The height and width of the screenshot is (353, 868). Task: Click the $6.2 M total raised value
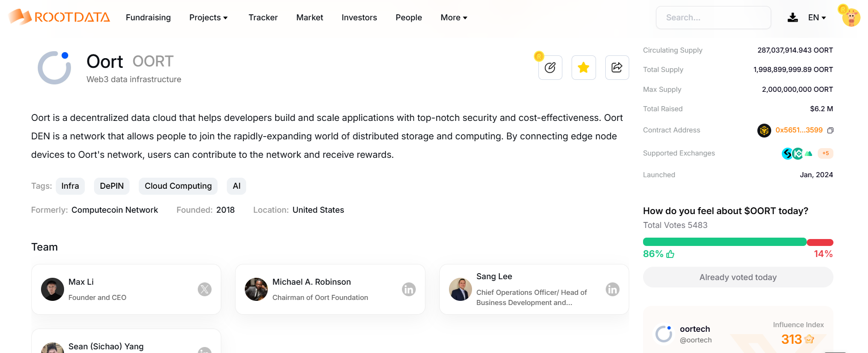click(821, 109)
